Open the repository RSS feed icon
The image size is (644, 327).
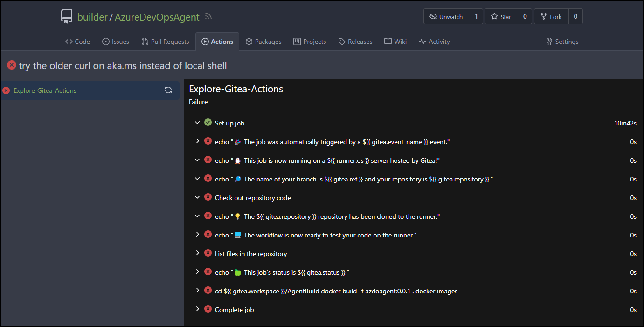(x=208, y=17)
